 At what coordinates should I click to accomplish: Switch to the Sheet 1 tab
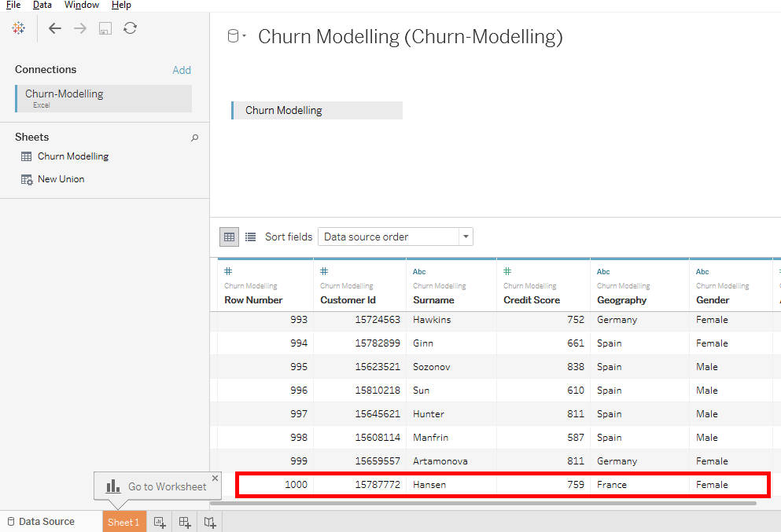click(x=123, y=522)
